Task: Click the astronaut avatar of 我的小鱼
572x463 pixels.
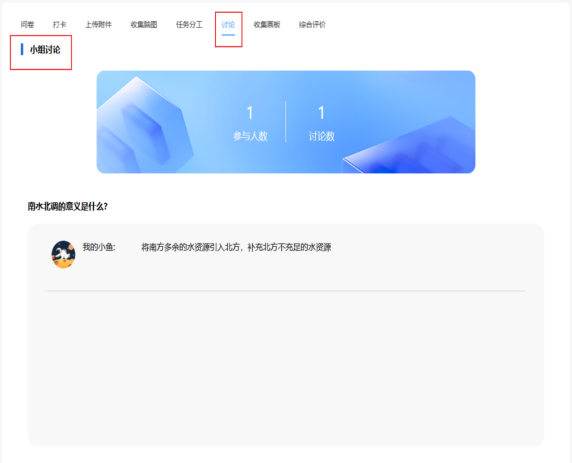Action: 63,254
